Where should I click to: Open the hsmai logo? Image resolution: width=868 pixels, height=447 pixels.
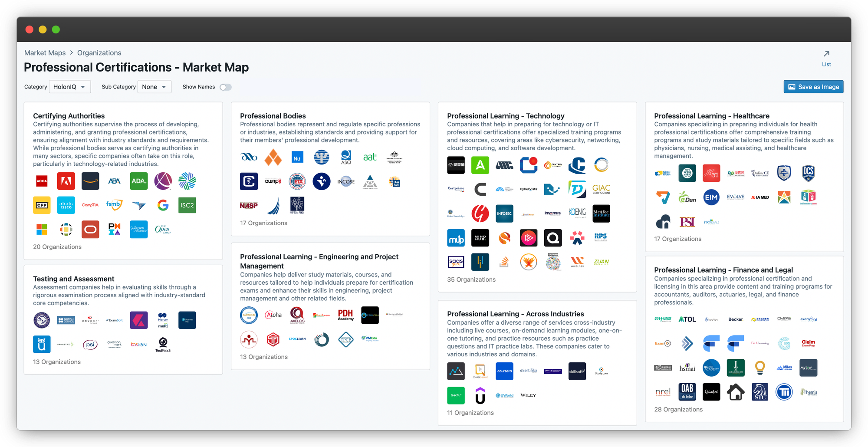click(x=687, y=368)
